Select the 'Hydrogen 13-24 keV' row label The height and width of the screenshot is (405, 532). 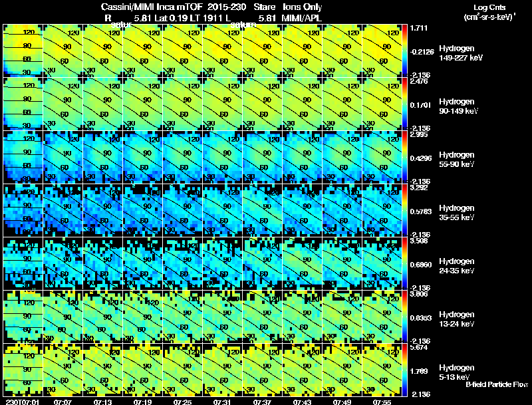457,319
